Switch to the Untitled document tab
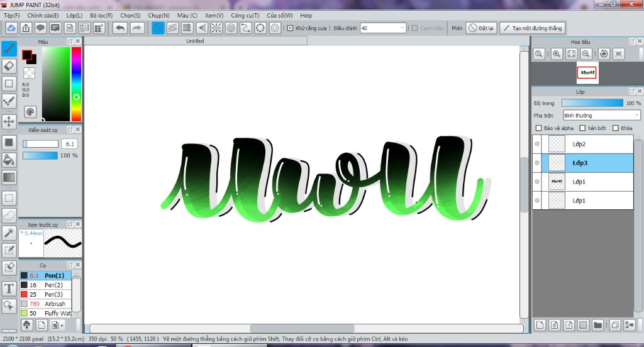Screen dimensions: 644x347 point(196,41)
